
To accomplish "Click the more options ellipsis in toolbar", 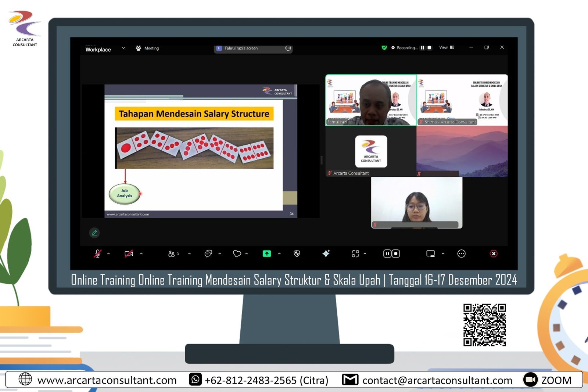I will click(x=461, y=253).
